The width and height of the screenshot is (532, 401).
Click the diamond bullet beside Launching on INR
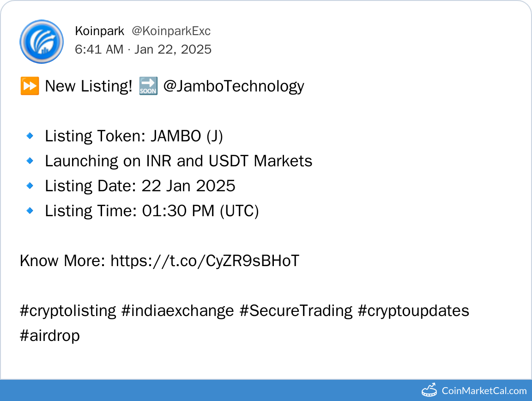click(x=30, y=161)
